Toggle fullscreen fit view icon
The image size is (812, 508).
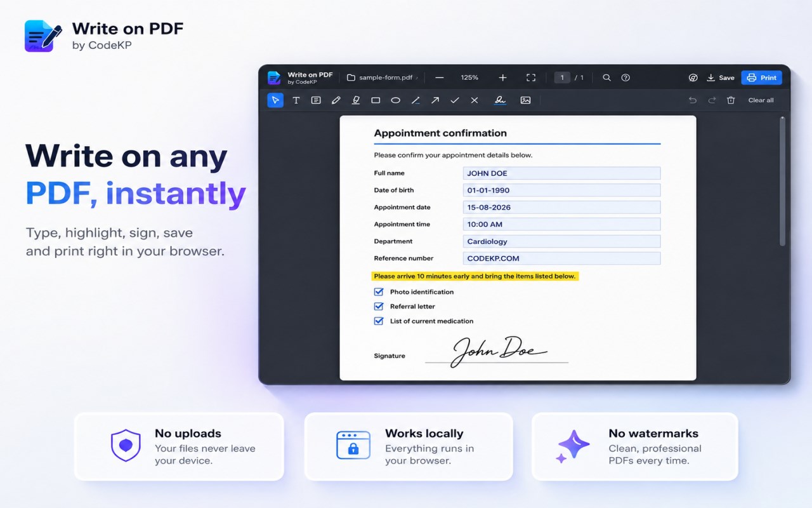pyautogui.click(x=531, y=77)
